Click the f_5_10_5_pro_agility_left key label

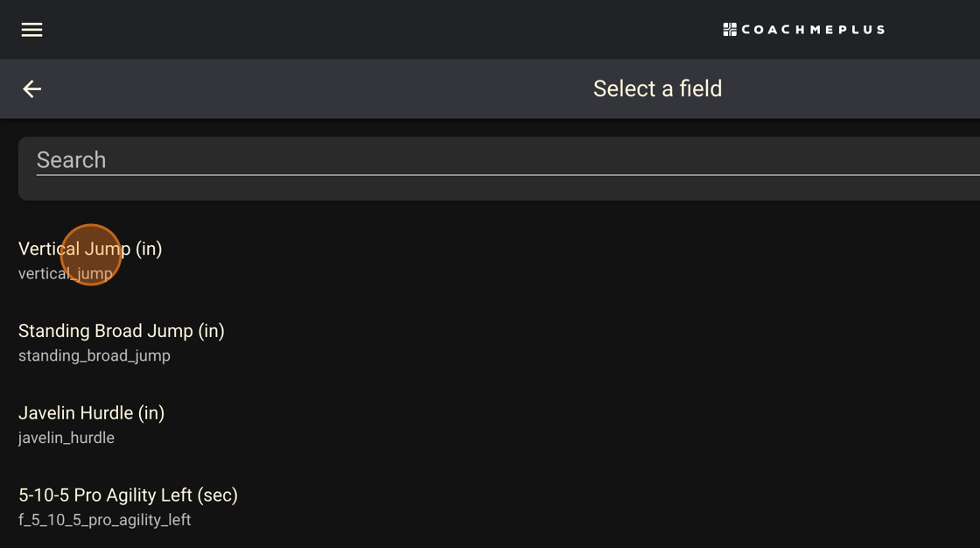104,520
